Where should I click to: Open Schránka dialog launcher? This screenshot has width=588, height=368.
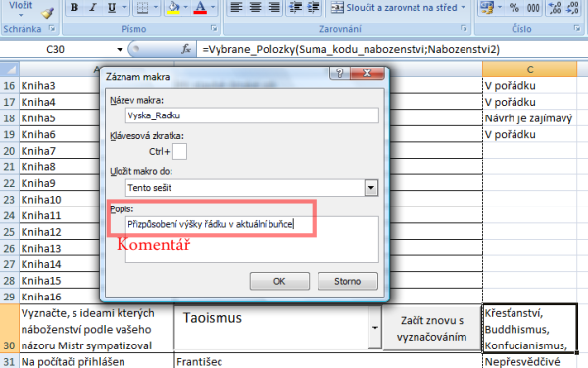click(x=52, y=28)
